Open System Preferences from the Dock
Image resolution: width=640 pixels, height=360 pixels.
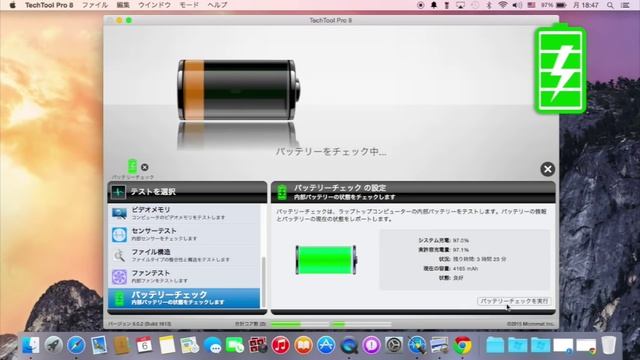(x=394, y=345)
